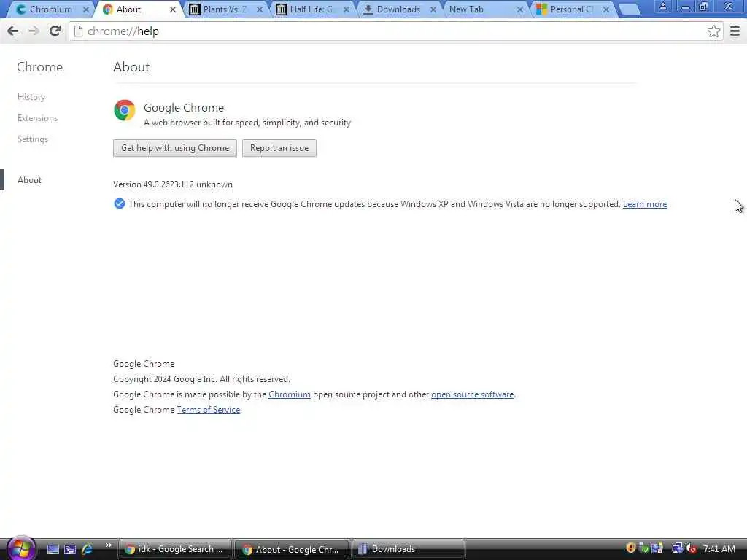Screen dimensions: 747x560
Task: Click the blue checkmark update status icon
Action: tap(120, 204)
